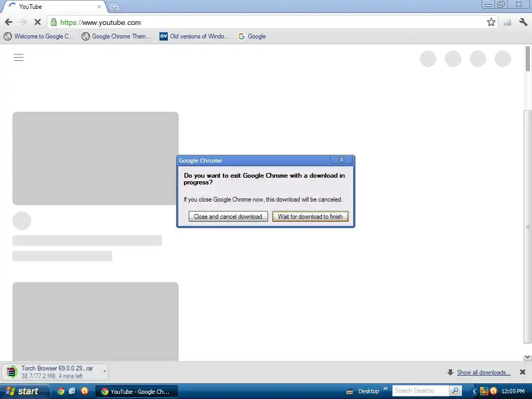Expand the Torch Browser download options arrow
The width and height of the screenshot is (532, 399).
click(x=104, y=371)
